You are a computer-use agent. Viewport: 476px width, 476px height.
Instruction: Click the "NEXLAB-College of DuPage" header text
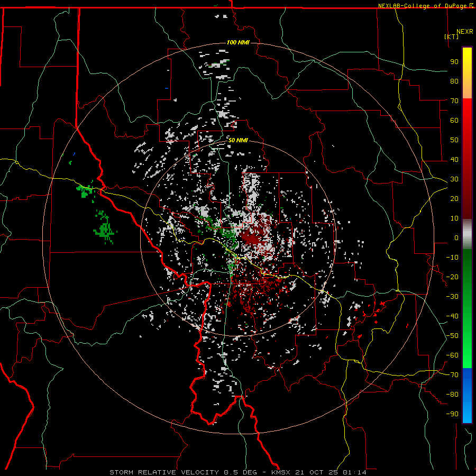click(423, 6)
